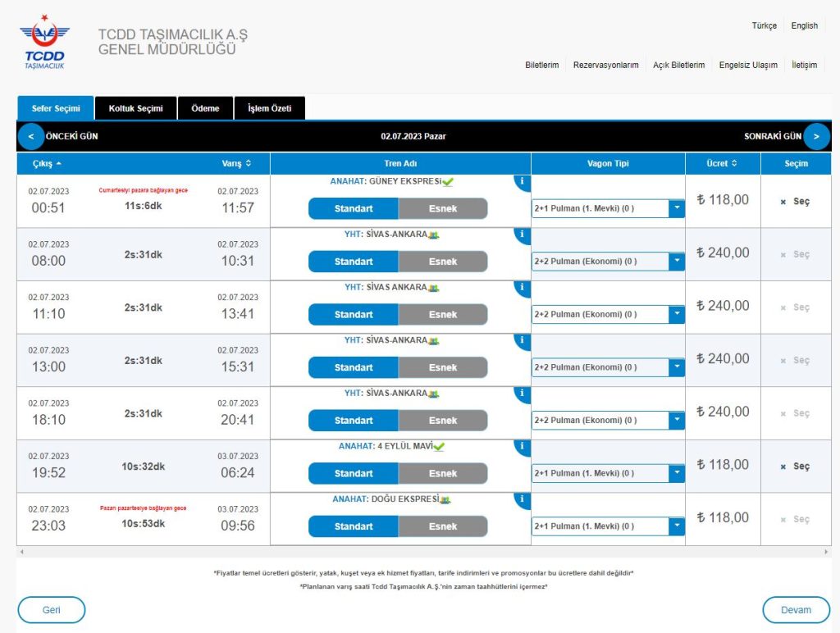
Task: Switch to Esnek fare for 4 Eylül Mavi
Action: (443, 474)
